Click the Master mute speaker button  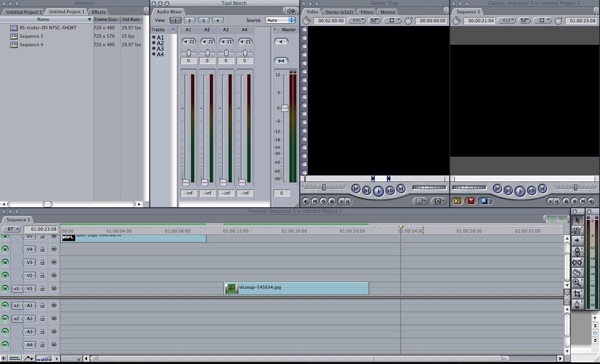[x=281, y=41]
